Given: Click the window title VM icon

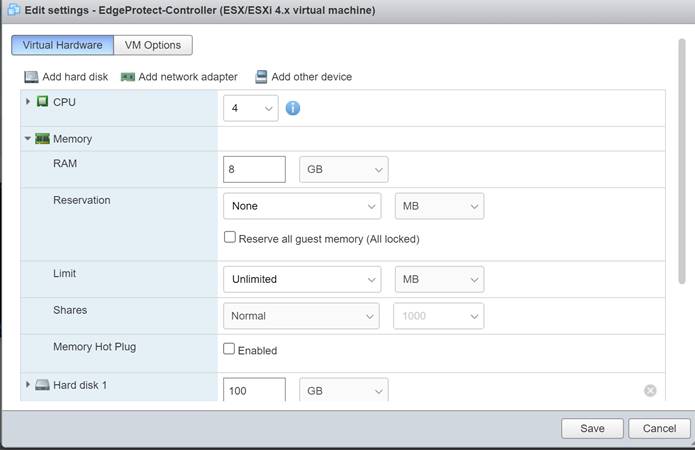Looking at the screenshot, I should point(13,10).
